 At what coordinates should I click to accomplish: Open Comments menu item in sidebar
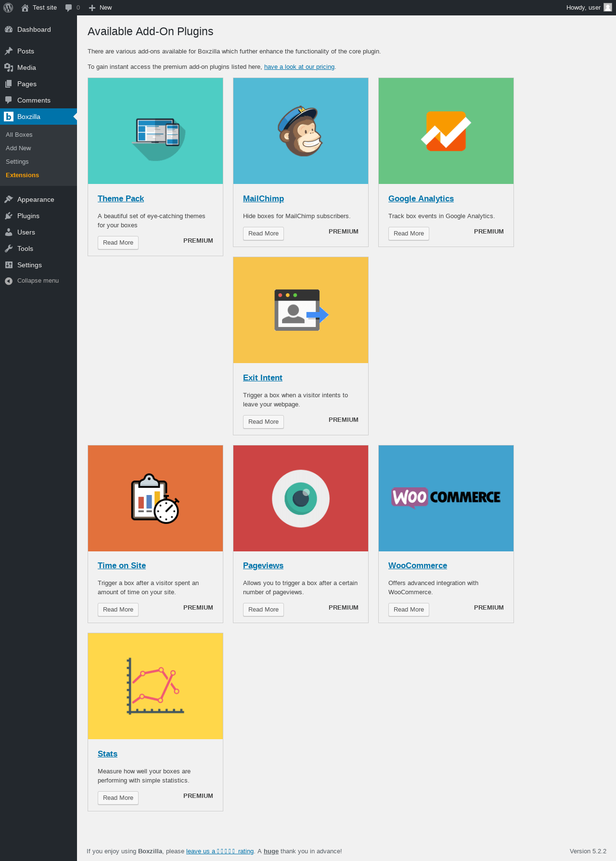coord(38,100)
